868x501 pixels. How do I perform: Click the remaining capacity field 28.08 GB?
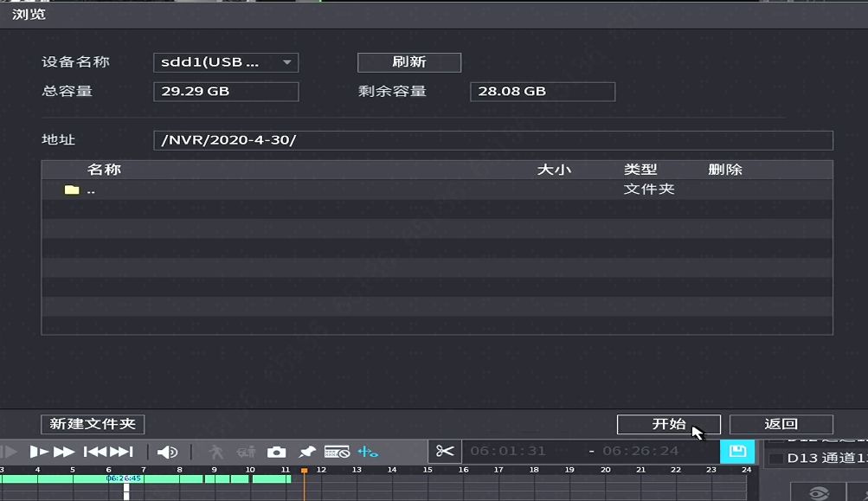543,92
